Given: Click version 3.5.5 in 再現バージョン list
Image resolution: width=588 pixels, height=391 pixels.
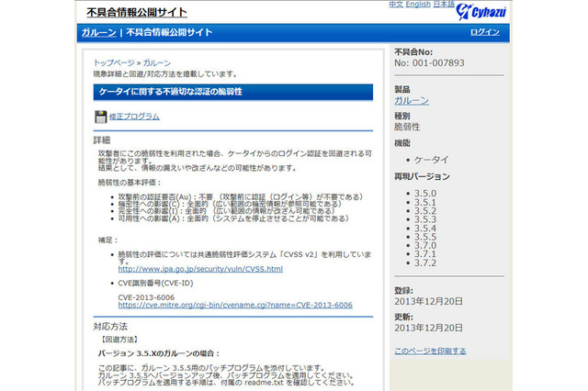Looking at the screenshot, I should coord(425,237).
